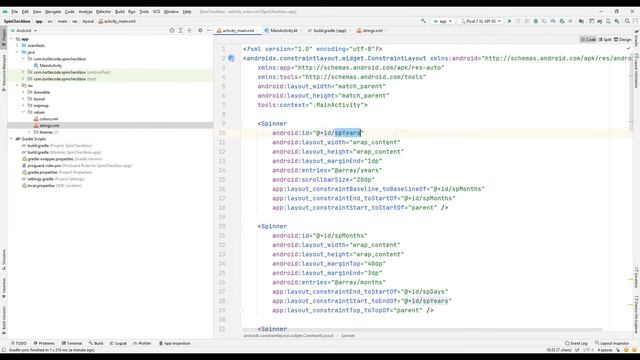Collapse the java folder
The width and height of the screenshot is (640, 360).
[18, 52]
